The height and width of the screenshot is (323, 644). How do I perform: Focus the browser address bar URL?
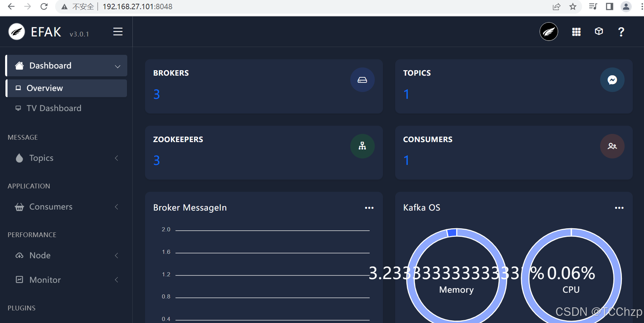click(138, 6)
